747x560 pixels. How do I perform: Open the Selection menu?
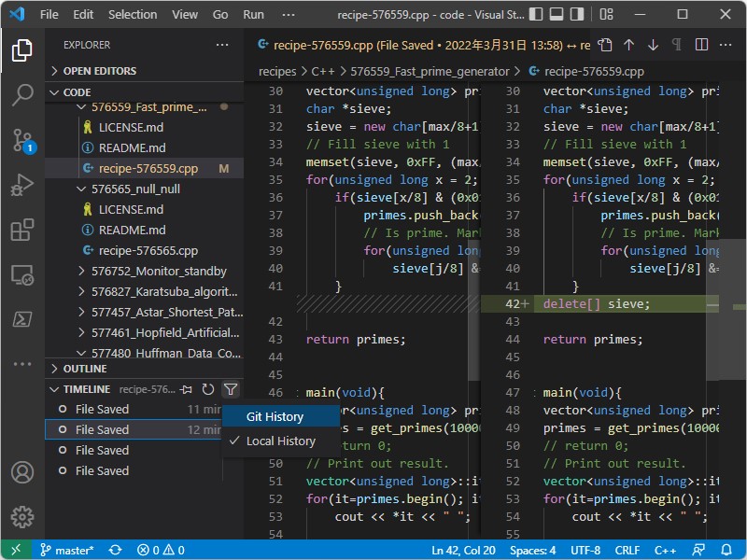tap(133, 15)
